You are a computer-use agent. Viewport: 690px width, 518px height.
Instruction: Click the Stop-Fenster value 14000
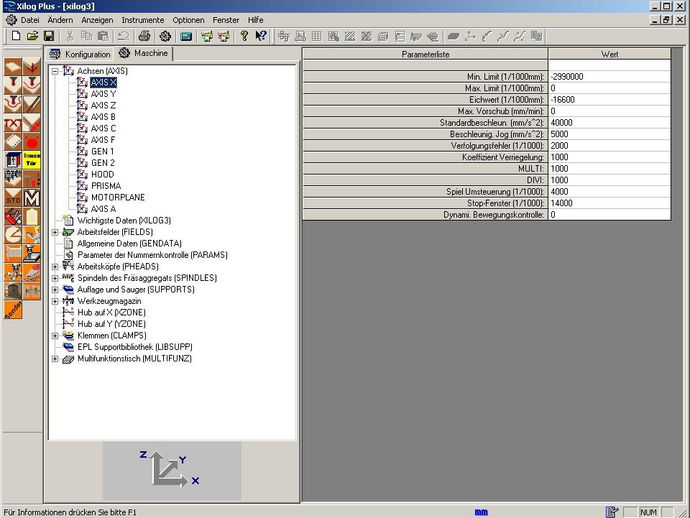pos(609,203)
